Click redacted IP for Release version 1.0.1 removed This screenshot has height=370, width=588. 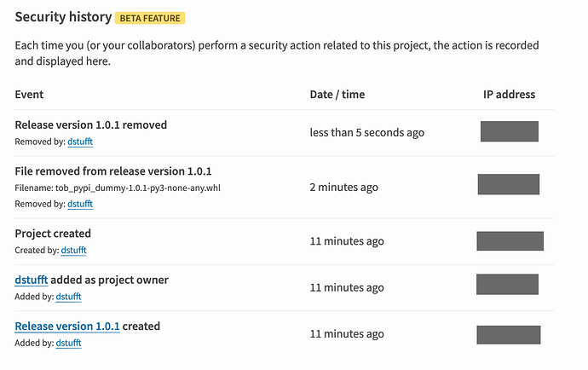(x=509, y=131)
